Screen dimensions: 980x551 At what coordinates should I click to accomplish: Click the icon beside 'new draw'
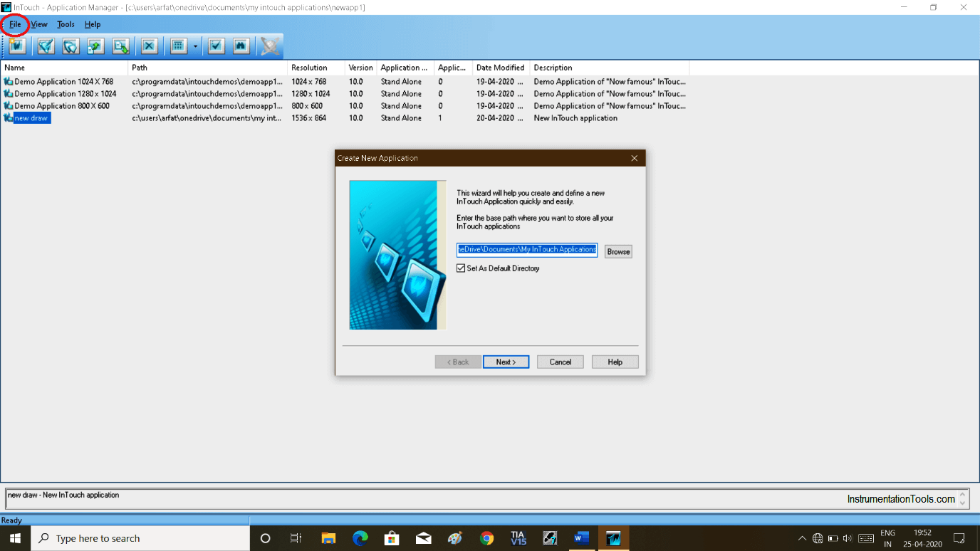point(8,118)
